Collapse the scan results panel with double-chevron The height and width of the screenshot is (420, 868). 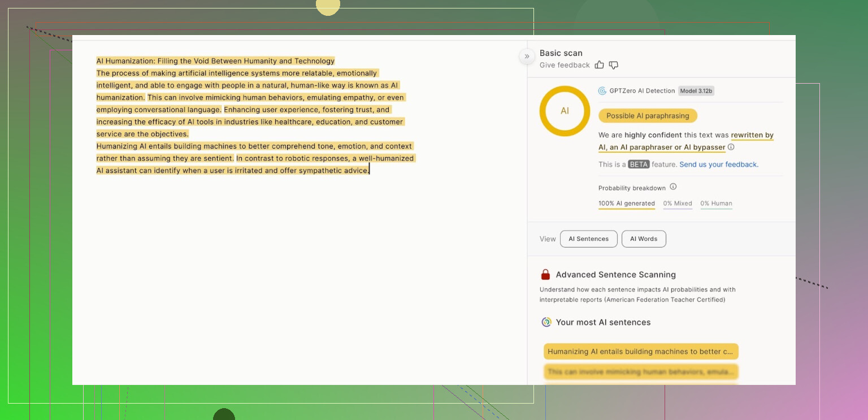[x=527, y=56]
